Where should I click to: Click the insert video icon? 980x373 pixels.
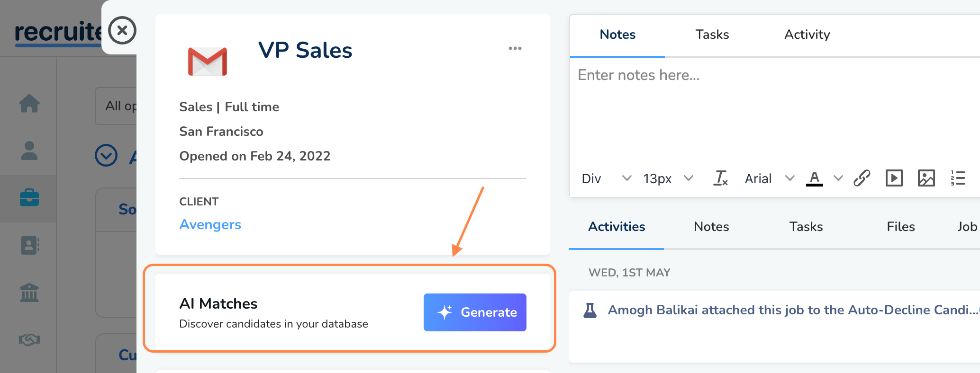[894, 178]
